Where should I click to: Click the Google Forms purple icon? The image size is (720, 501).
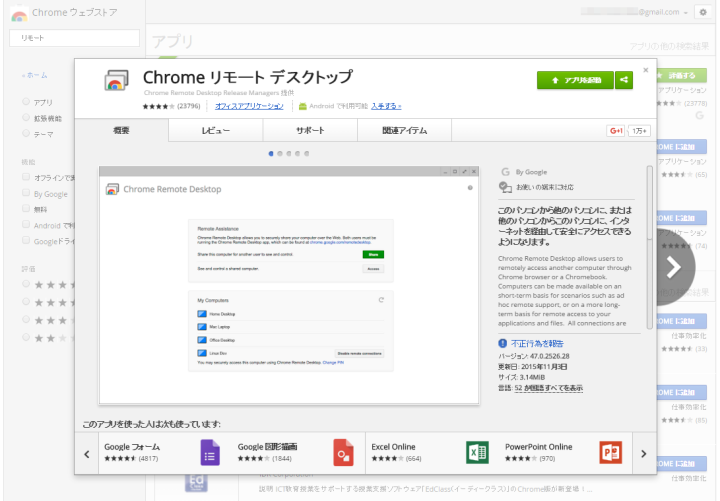tap(210, 453)
